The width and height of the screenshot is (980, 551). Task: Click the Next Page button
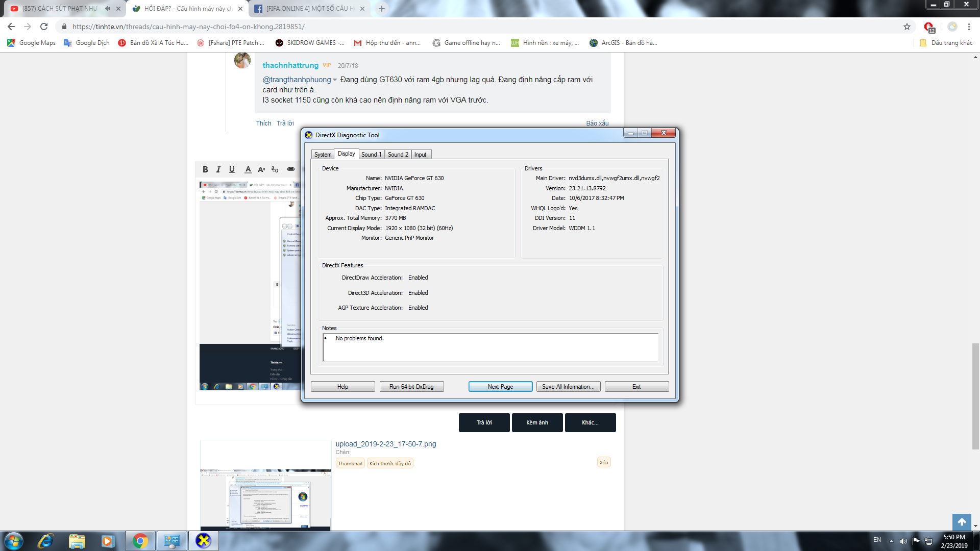(500, 387)
